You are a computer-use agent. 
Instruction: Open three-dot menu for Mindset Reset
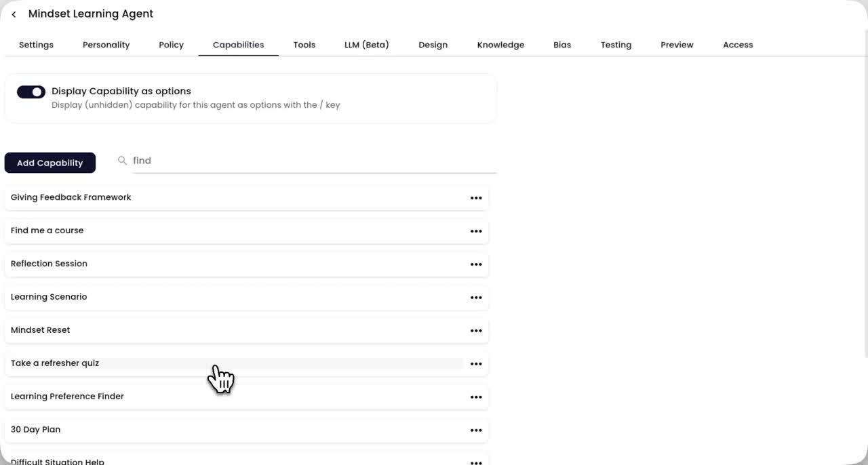click(x=476, y=331)
